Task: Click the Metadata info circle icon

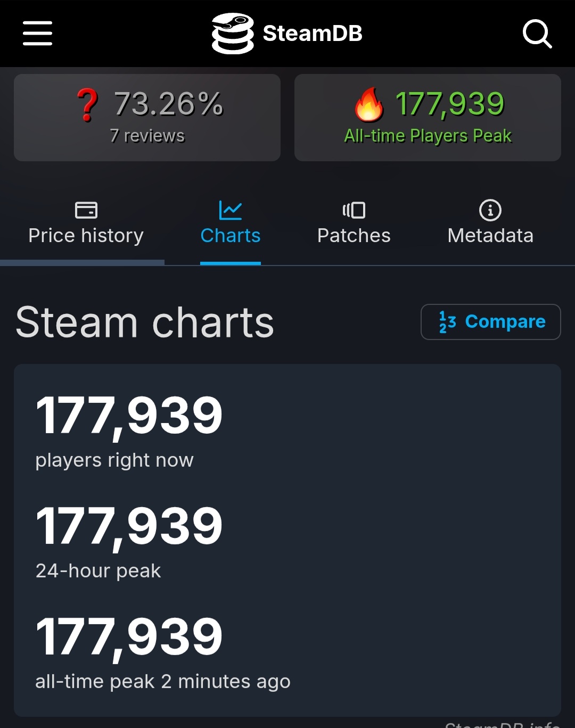Action: pyautogui.click(x=490, y=210)
